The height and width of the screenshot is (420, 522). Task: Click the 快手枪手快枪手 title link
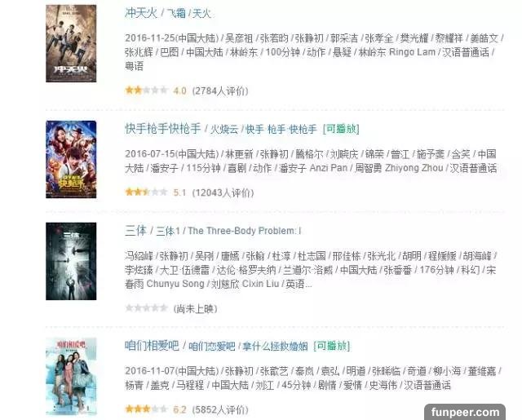coord(163,129)
